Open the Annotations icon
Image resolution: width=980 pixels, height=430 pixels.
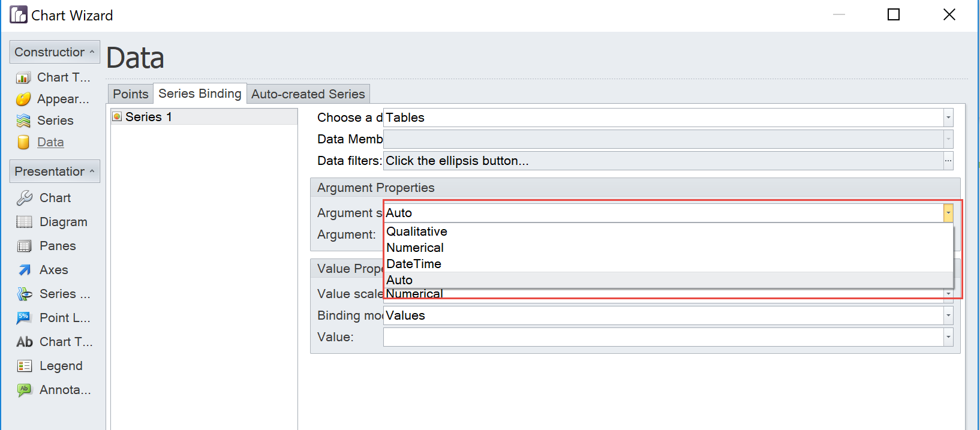(25, 390)
